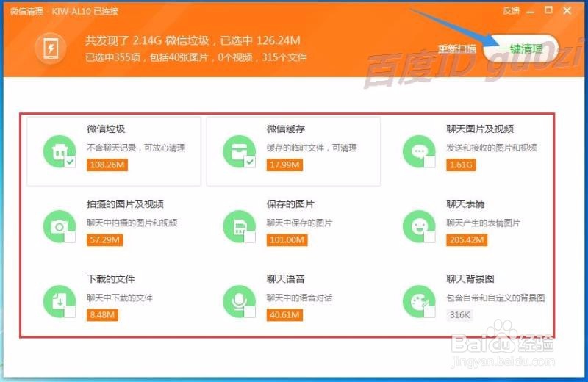Click the 聊天图片及视频 chat bubble icon
588x382 pixels.
(x=419, y=151)
